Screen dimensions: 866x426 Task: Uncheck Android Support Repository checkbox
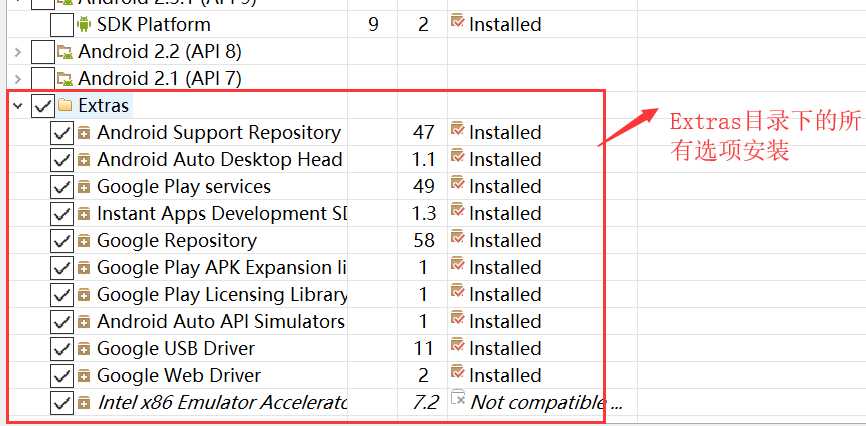61,133
